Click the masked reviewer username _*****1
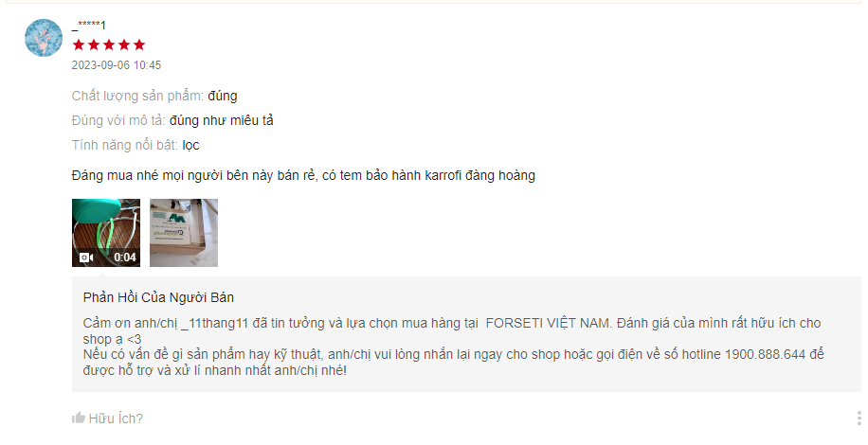 click(88, 25)
